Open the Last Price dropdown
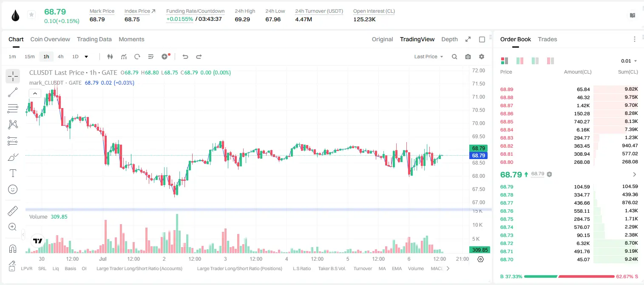This screenshot has width=644, height=285. click(428, 57)
